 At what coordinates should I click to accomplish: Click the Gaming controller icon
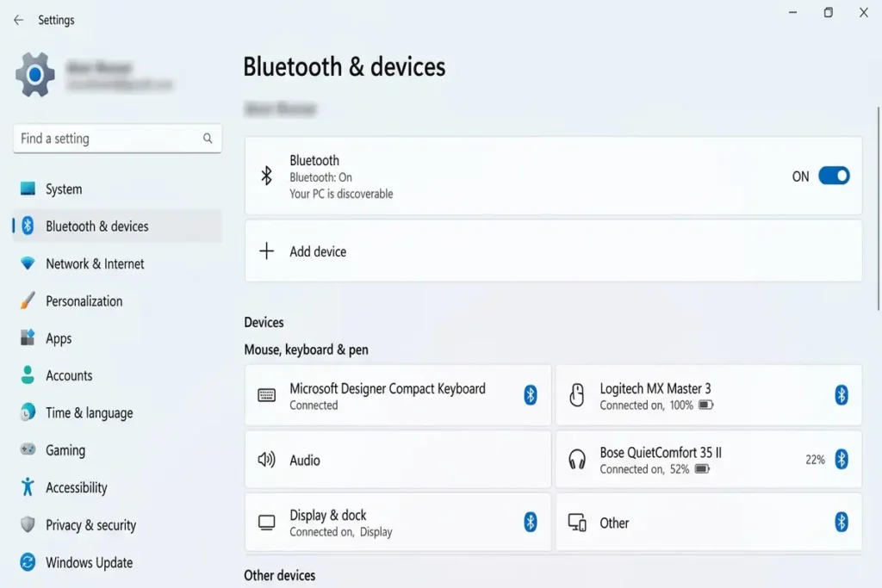point(28,449)
